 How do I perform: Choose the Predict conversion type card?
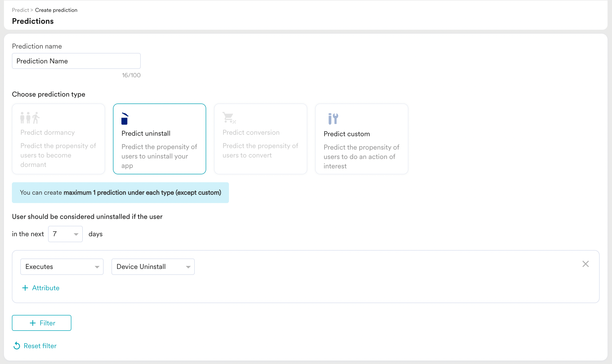[x=260, y=139]
